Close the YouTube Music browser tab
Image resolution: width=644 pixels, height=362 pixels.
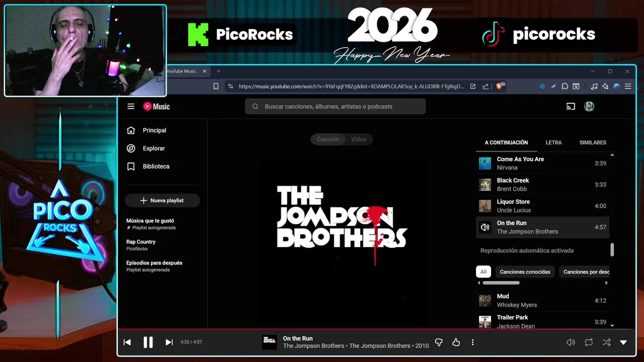pyautogui.click(x=204, y=71)
